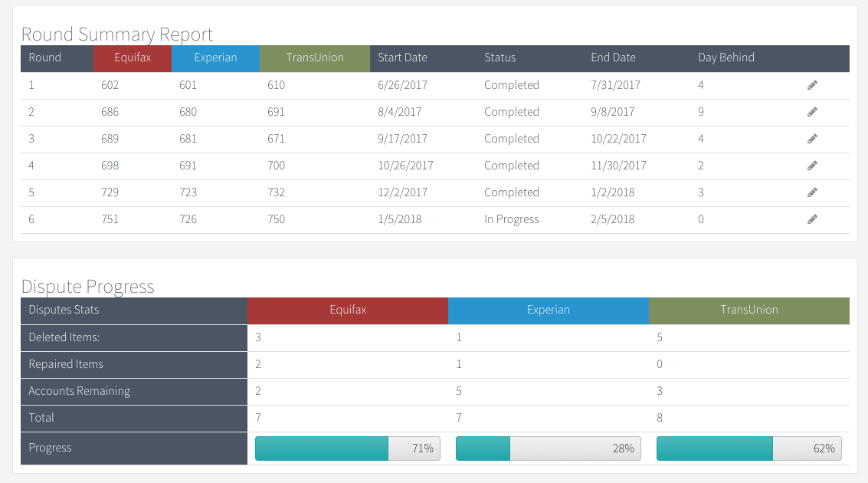Image resolution: width=868 pixels, height=483 pixels.
Task: Click the Equifax header in Round Summary table
Action: click(x=133, y=58)
